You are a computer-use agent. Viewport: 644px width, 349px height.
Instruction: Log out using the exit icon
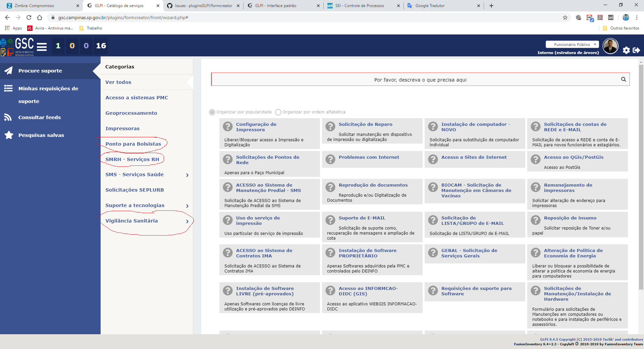pos(636,51)
